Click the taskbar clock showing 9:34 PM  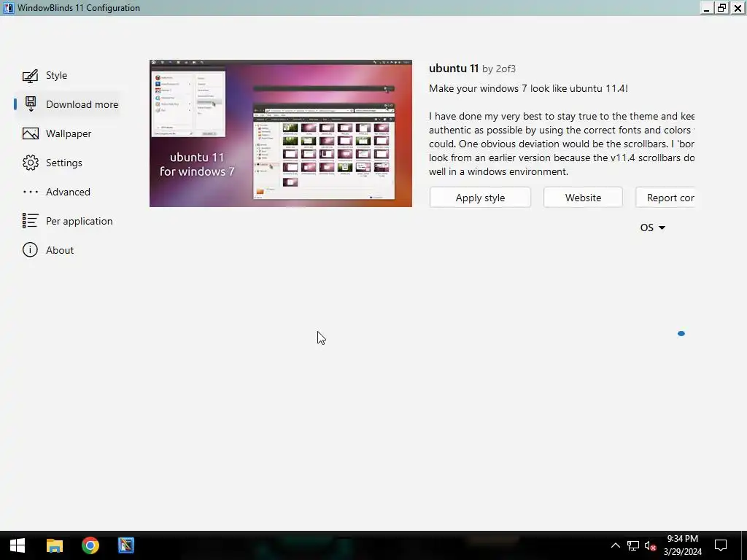[x=683, y=545]
